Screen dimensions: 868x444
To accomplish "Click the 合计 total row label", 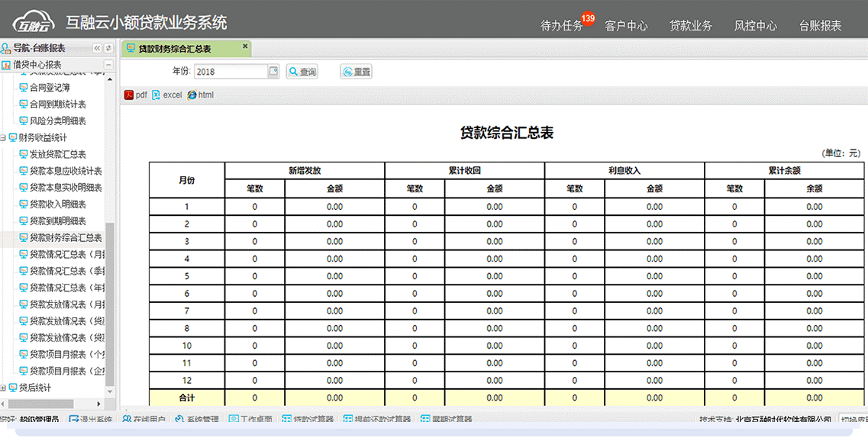I will pos(186,397).
